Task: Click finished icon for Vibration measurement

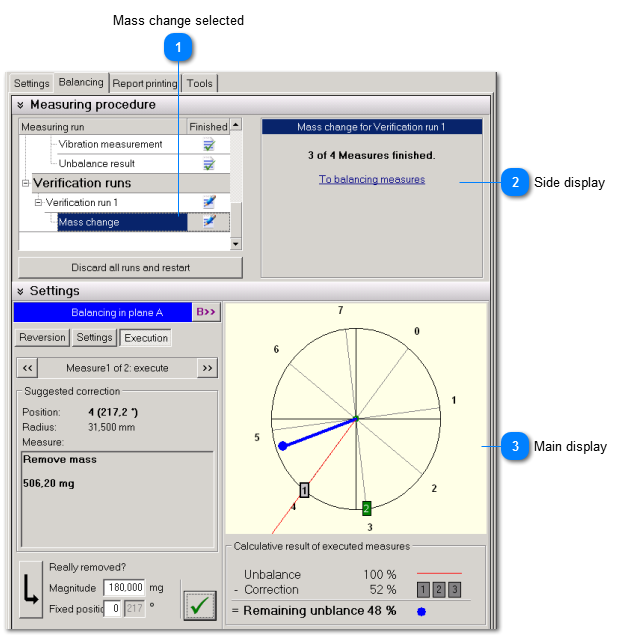Action: click(208, 144)
